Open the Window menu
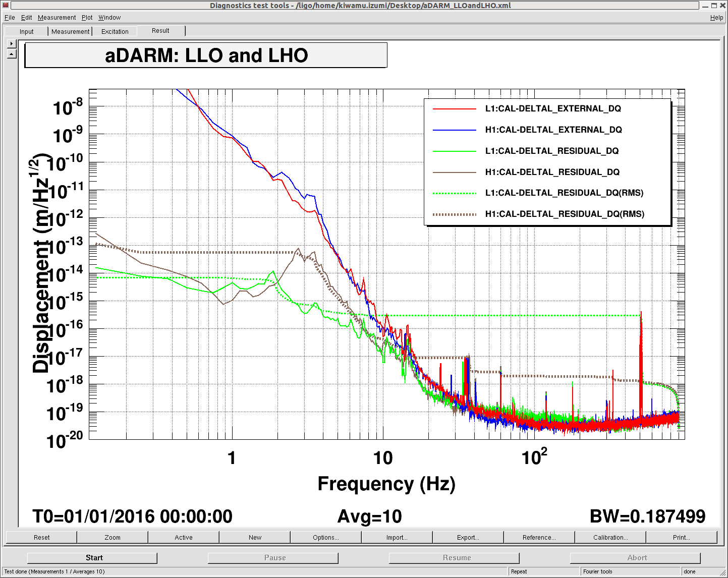This screenshot has width=728, height=578. [x=109, y=17]
